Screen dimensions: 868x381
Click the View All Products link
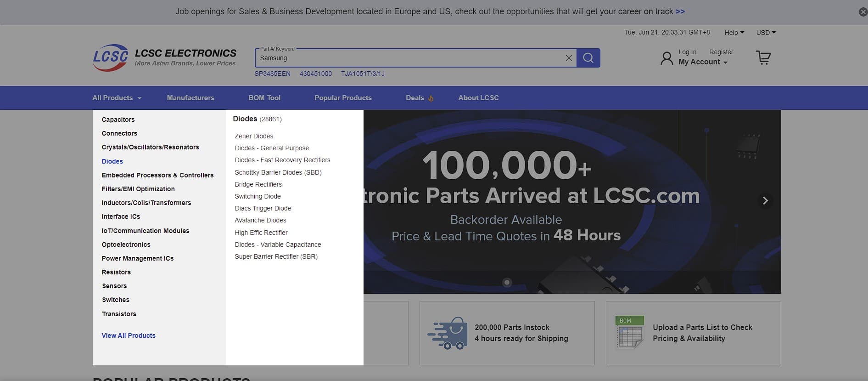129,336
